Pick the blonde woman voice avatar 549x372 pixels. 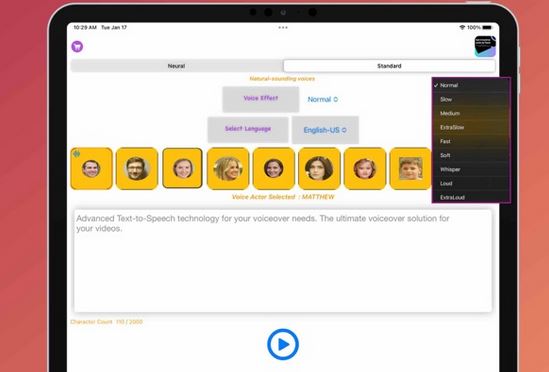click(x=228, y=168)
